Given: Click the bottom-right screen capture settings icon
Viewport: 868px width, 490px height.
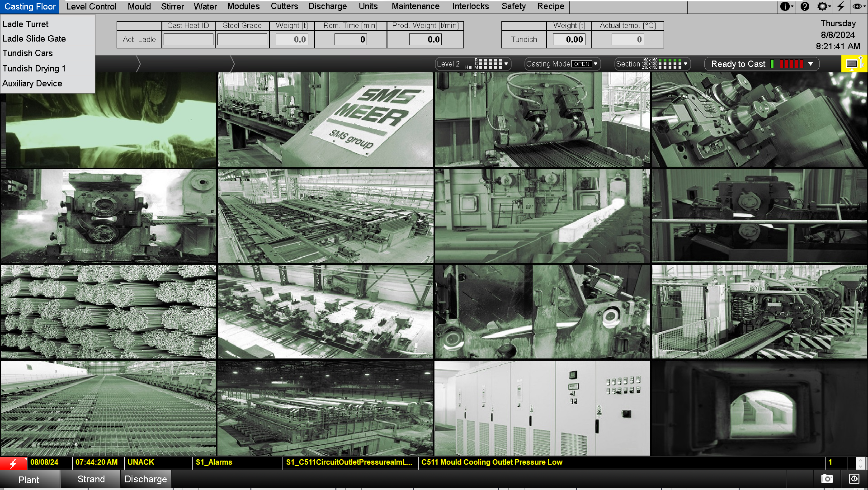Looking at the screenshot, I should (854, 479).
